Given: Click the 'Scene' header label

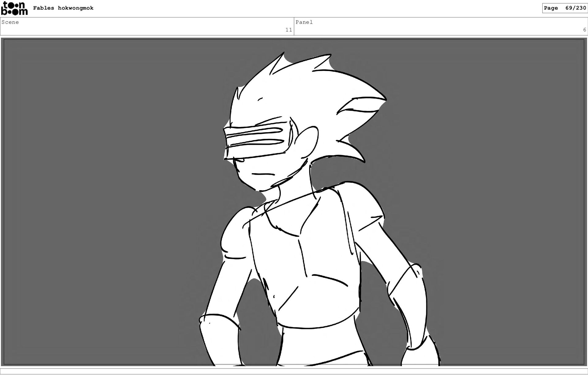Looking at the screenshot, I should pos(10,22).
